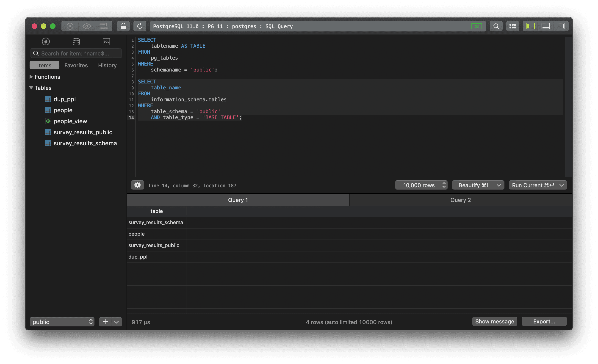This screenshot has height=364, width=598.
Task: Click the PostgreSQL connection title bar
Action: pos(318,26)
